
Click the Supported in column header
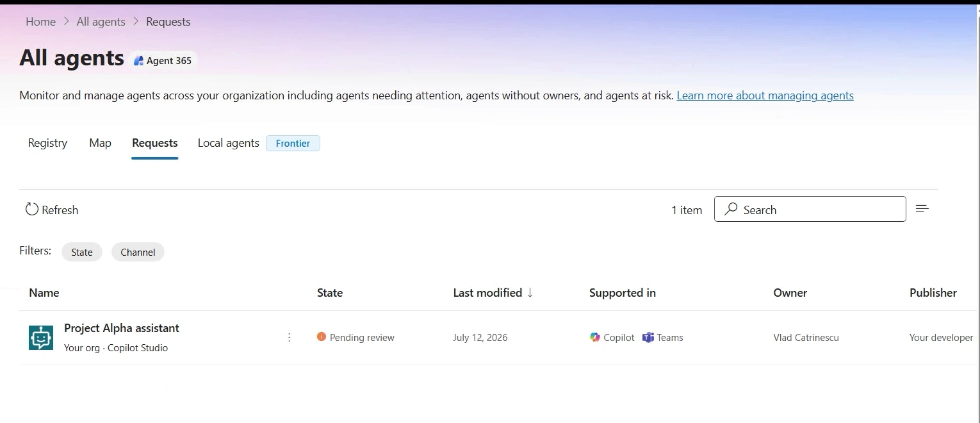coord(622,292)
